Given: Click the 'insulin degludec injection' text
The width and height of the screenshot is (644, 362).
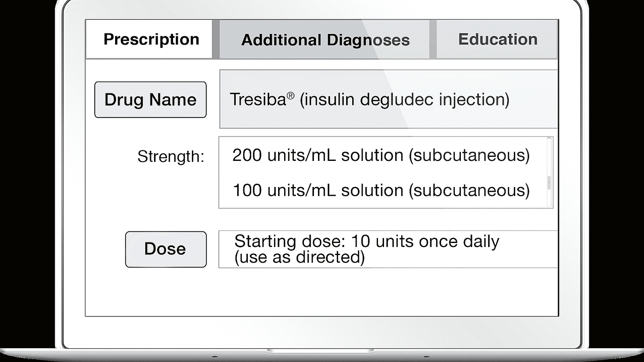Looking at the screenshot, I should 404,99.
